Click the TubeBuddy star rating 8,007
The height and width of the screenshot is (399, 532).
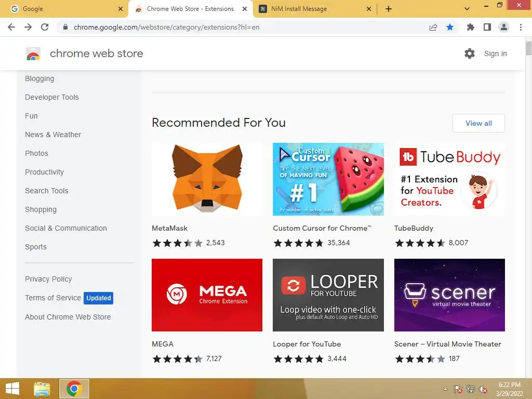point(431,243)
